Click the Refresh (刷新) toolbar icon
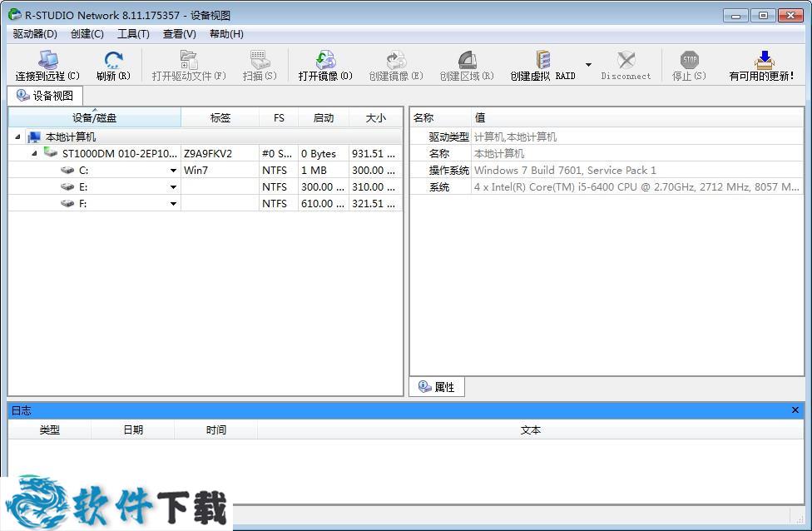Image resolution: width=812 pixels, height=531 pixels. (x=113, y=61)
